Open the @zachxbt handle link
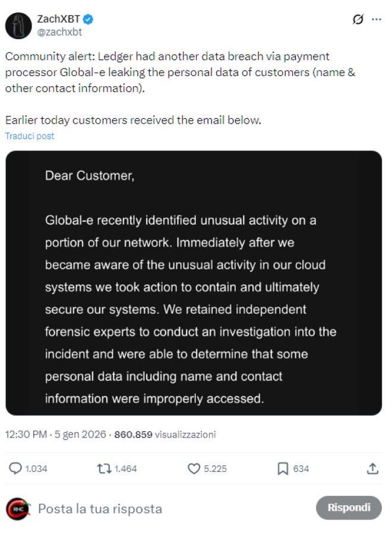The width and height of the screenshot is (392, 535). click(x=59, y=32)
